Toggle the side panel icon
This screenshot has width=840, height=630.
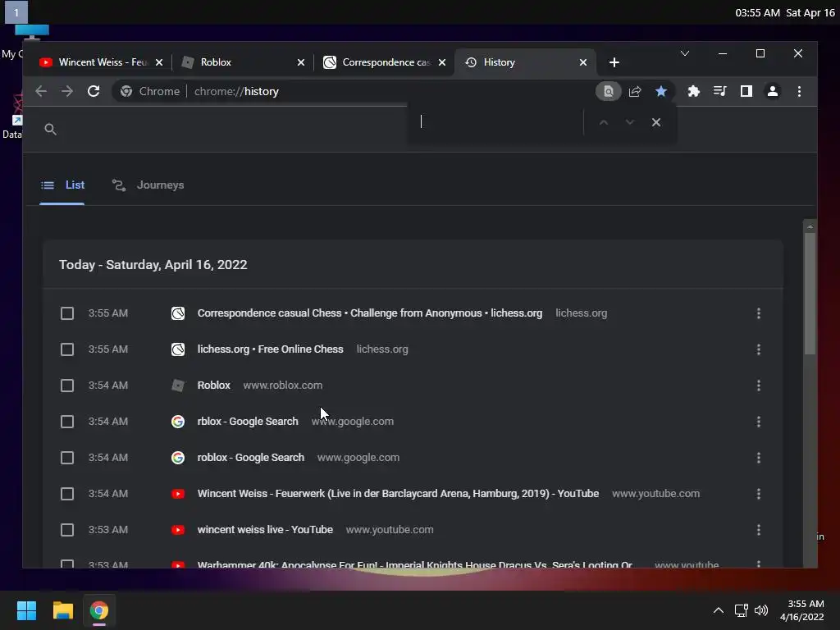(x=746, y=91)
